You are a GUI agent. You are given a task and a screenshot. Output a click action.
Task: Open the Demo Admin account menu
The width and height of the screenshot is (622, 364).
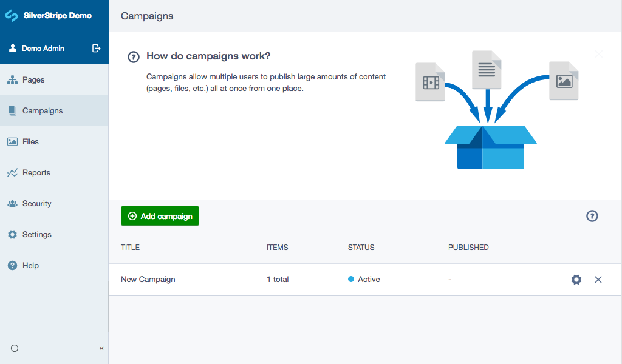(43, 49)
